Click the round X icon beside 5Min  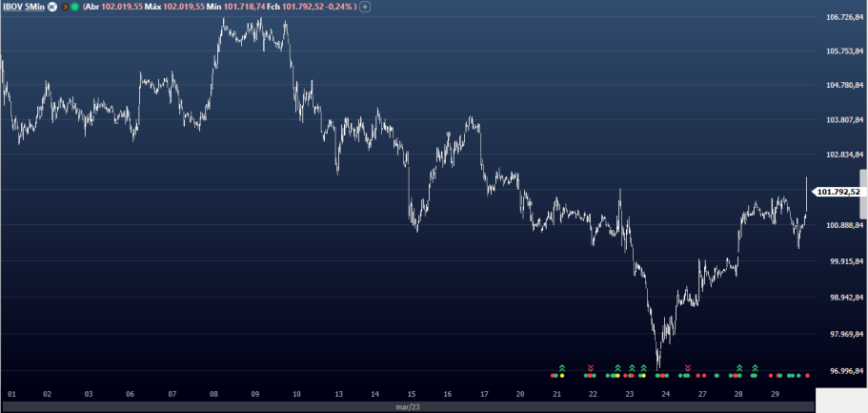tap(52, 7)
